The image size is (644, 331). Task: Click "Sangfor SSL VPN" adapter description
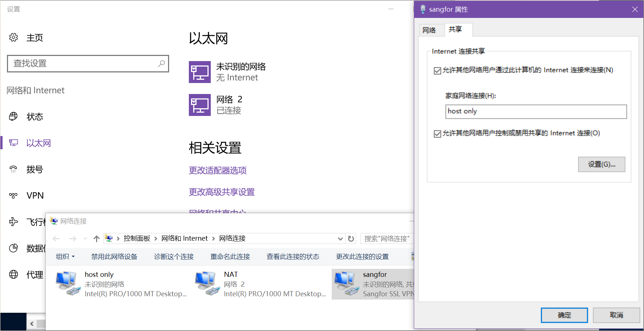point(388,294)
